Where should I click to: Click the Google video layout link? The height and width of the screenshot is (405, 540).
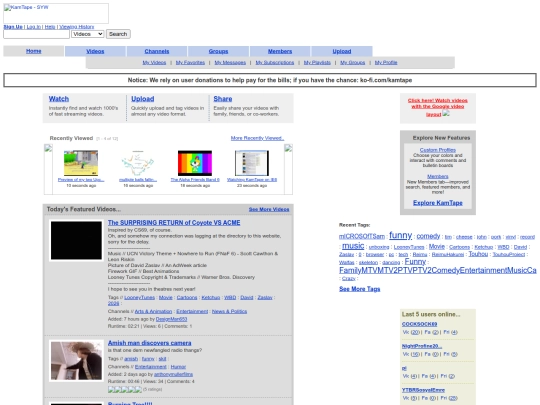438,107
